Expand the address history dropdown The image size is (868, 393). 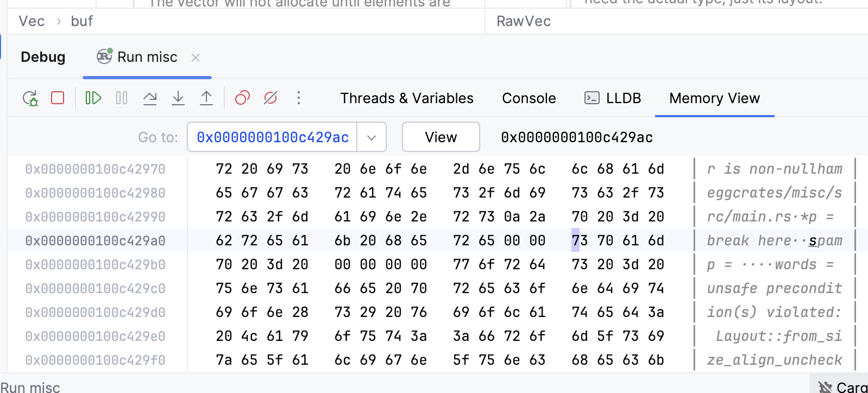372,137
